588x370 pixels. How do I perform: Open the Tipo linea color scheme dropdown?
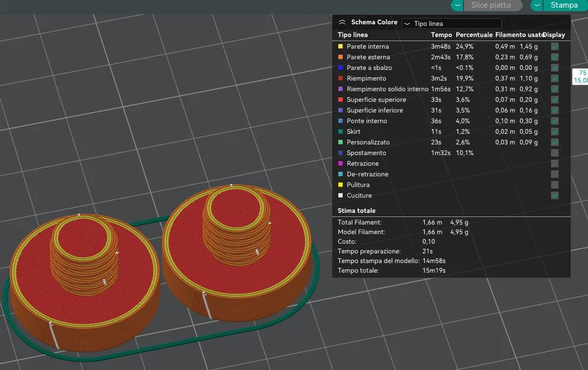tap(451, 24)
